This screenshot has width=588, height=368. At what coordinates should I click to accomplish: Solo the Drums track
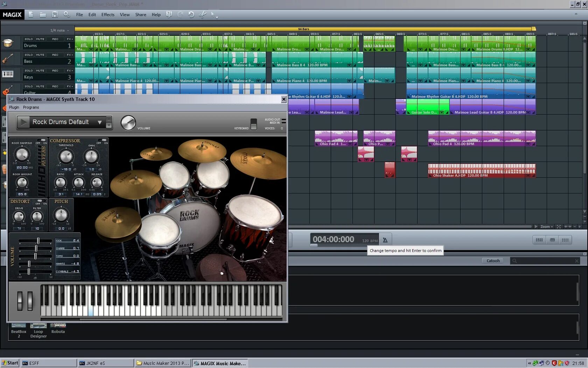point(29,39)
